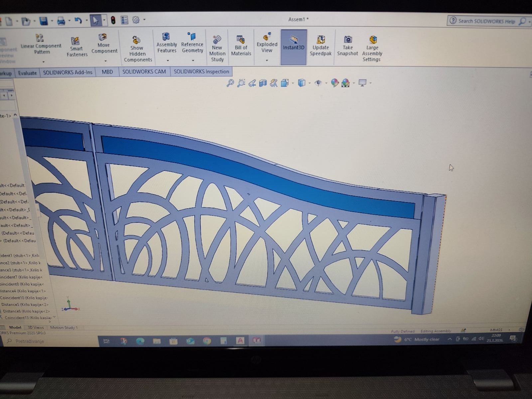The width and height of the screenshot is (532, 399).
Task: Click Exploded View tool
Action: [x=267, y=43]
